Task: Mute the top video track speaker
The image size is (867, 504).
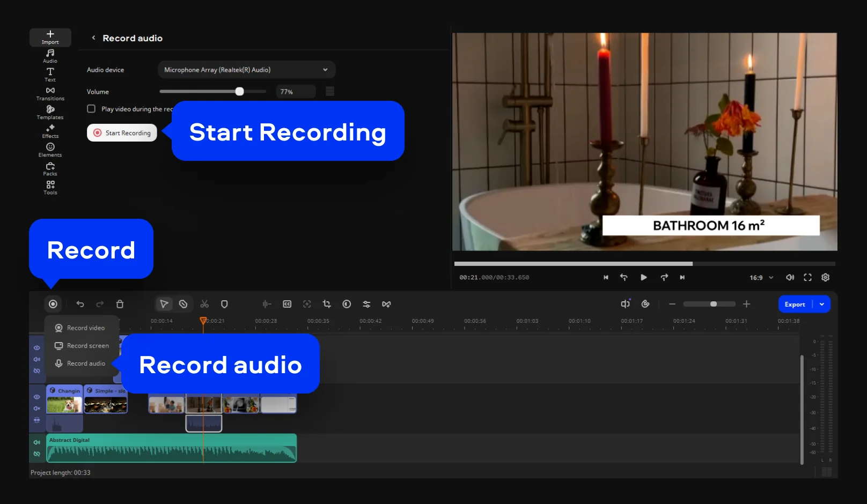Action: tap(37, 359)
